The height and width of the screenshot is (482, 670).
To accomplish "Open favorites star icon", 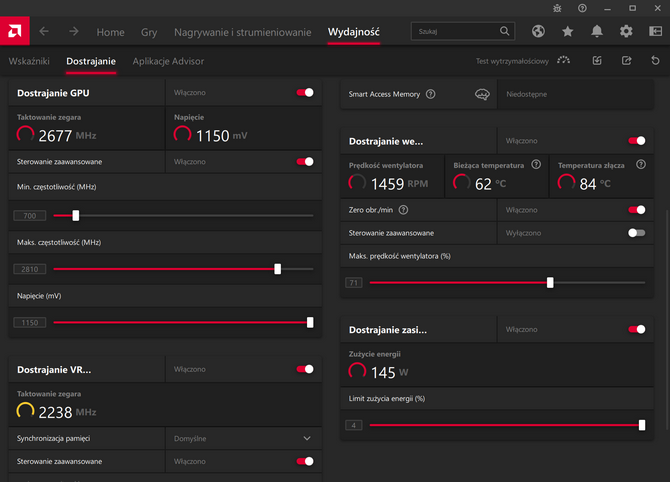I will [x=567, y=31].
